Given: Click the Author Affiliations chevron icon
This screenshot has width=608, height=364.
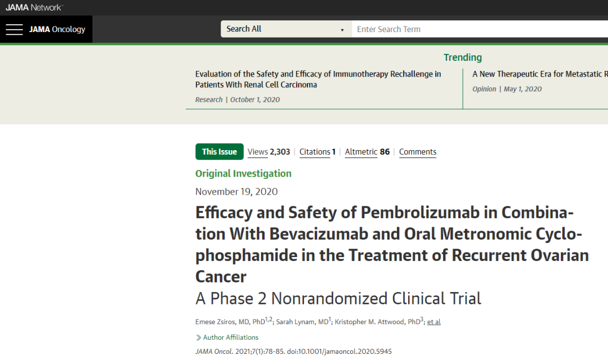Looking at the screenshot, I should (x=198, y=338).
